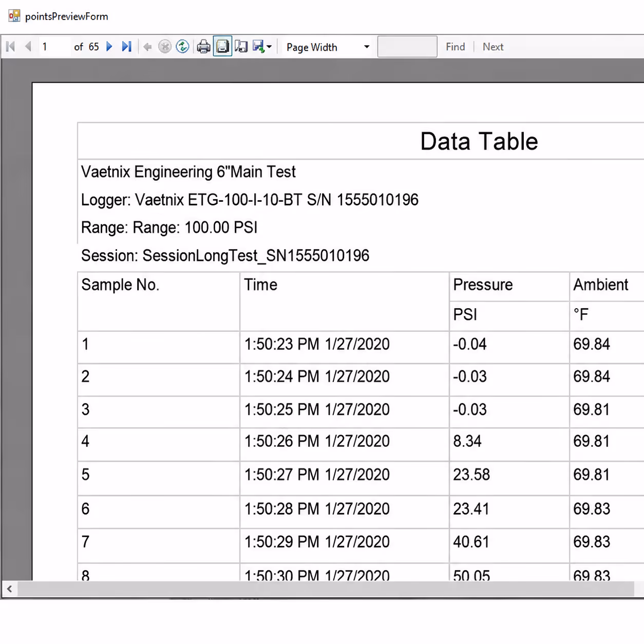The image size is (644, 644).
Task: Click the Logger serial number line
Action: 250,199
